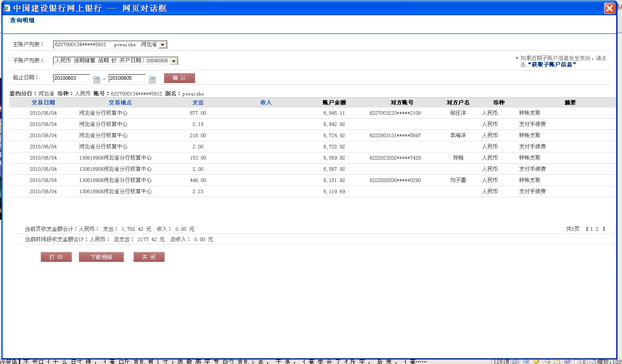Click the IE icon in title bar
Screen dimensions: 622x364
pyautogui.click(x=7, y=8)
